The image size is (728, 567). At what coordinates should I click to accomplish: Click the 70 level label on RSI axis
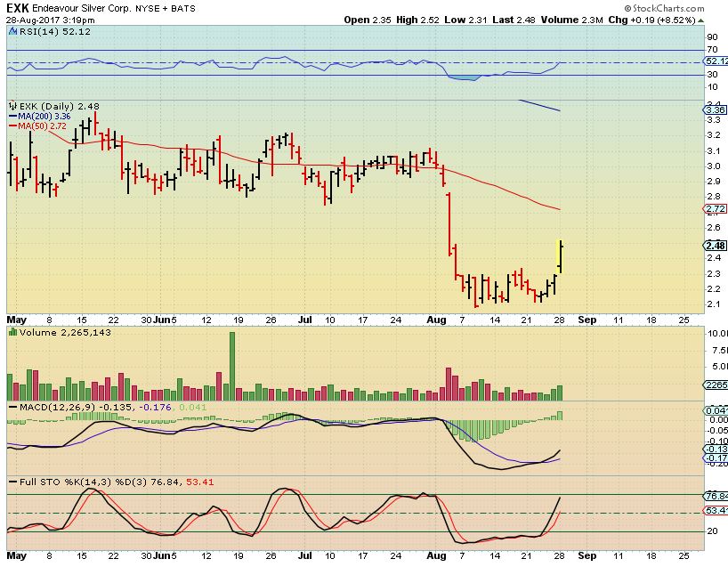pyautogui.click(x=712, y=50)
